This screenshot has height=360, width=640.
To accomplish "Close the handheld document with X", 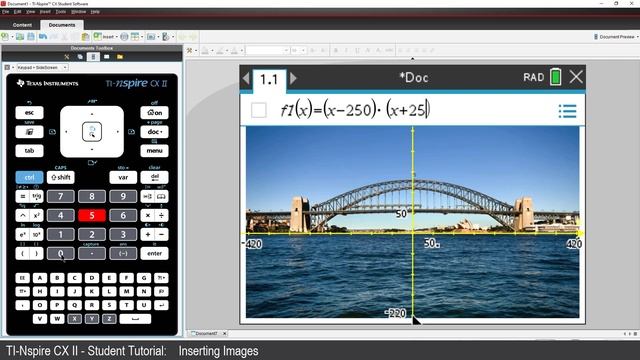I will pyautogui.click(x=576, y=77).
